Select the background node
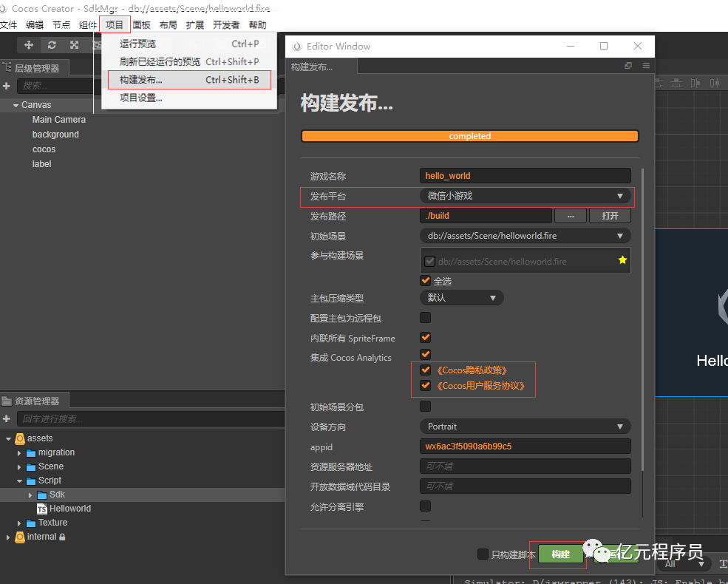This screenshot has height=584, width=728. (x=55, y=135)
